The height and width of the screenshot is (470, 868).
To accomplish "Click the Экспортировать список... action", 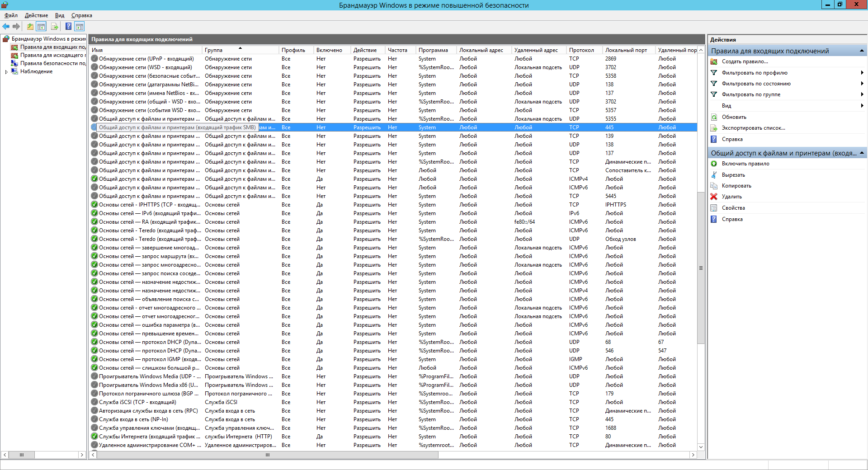I will click(x=754, y=128).
